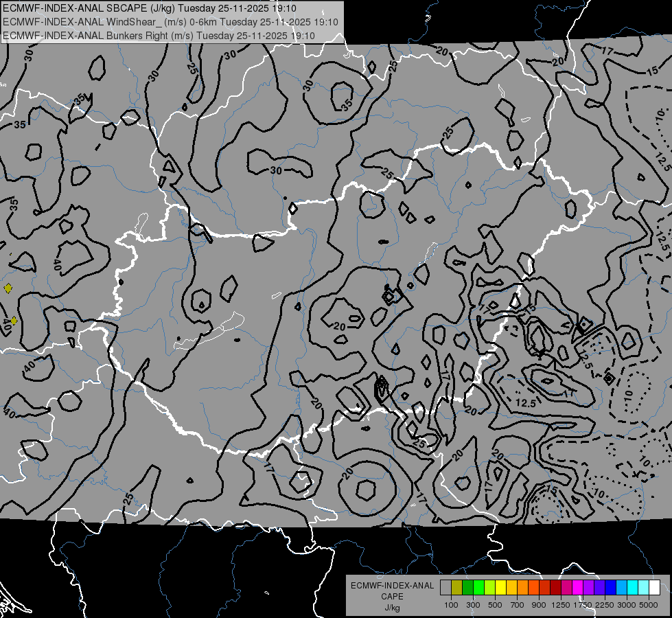The height and width of the screenshot is (618, 672).
Task: Select the purple legend swatch
Action: pyautogui.click(x=588, y=588)
